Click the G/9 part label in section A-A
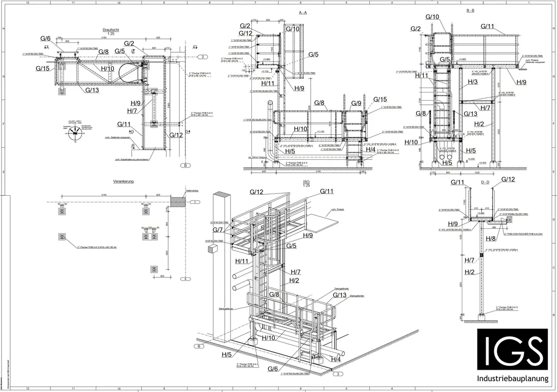 coord(356,103)
